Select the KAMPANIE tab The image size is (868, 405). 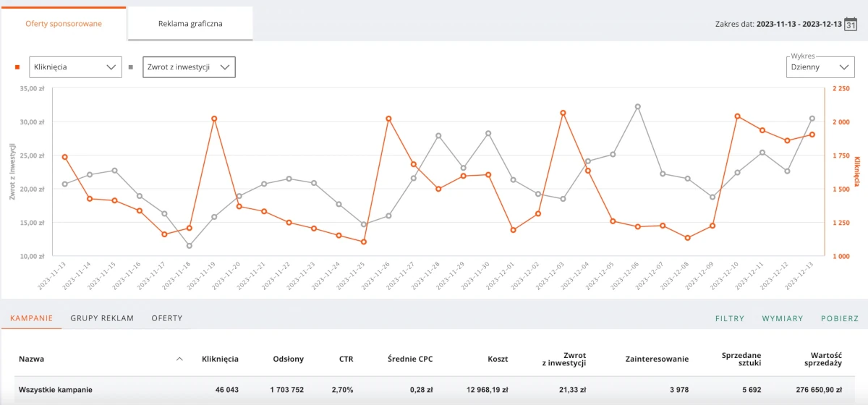coord(32,318)
